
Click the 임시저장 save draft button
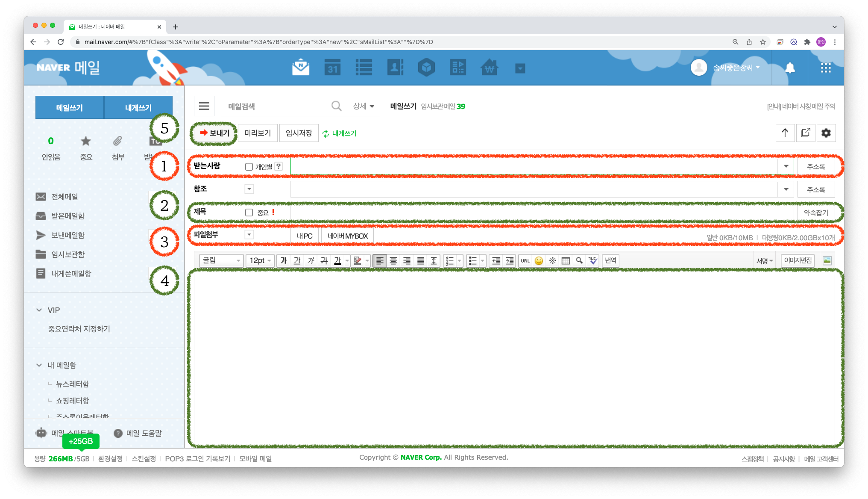pos(299,133)
